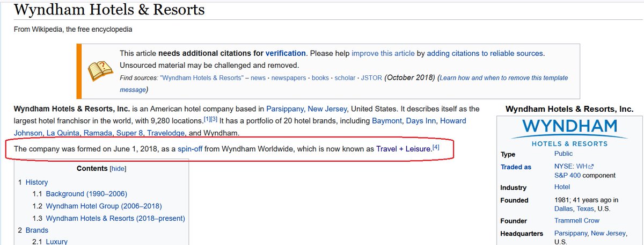Open the New Jersey link in the Headquarters row
644x245 pixels.
[608, 233]
